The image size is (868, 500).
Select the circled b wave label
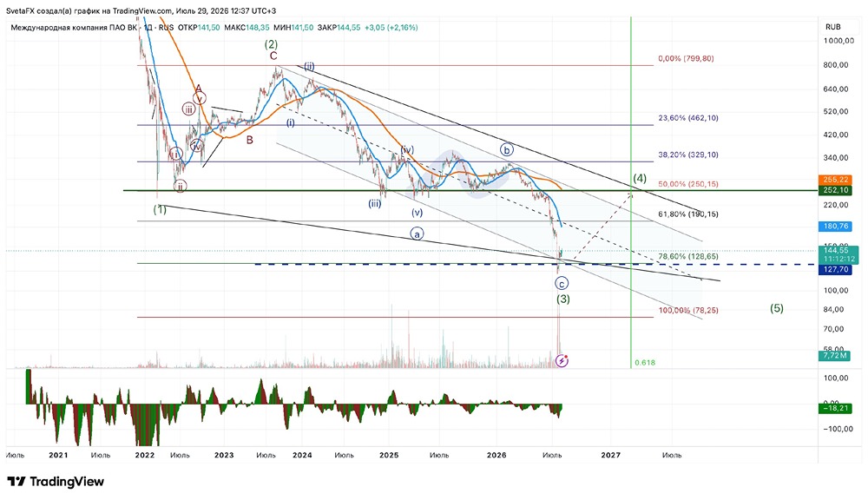click(x=506, y=149)
